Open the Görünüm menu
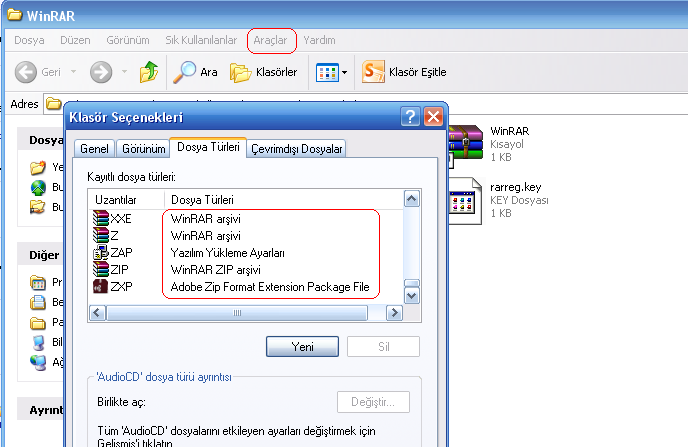 point(128,40)
